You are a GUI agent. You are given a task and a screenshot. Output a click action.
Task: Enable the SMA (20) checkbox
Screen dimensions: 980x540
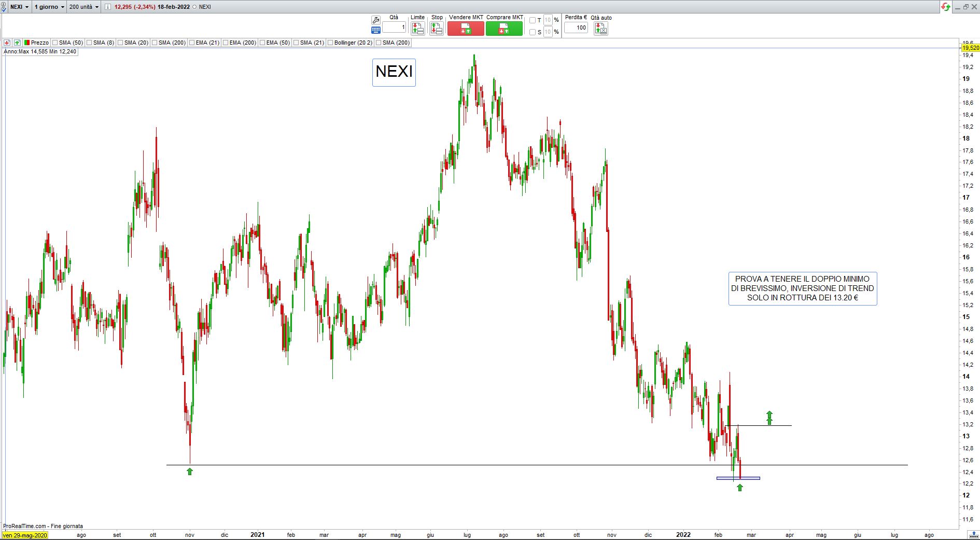[120, 43]
